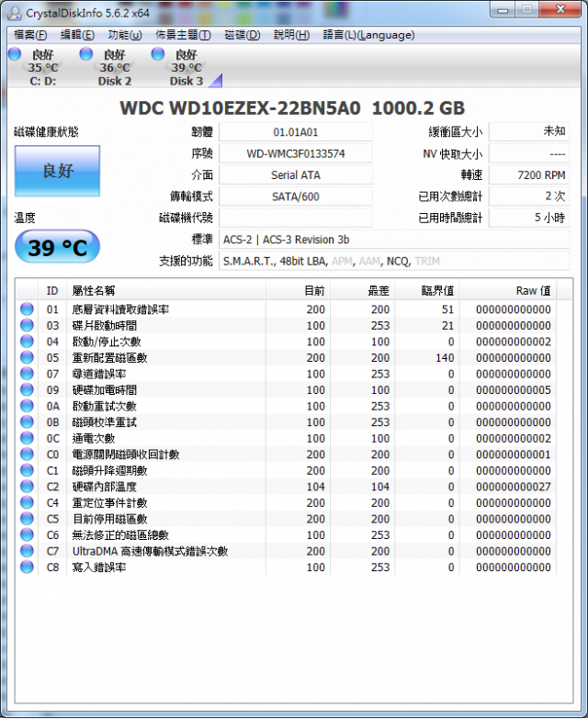
Task: Click the 最差 column header
Action: pyautogui.click(x=362, y=291)
